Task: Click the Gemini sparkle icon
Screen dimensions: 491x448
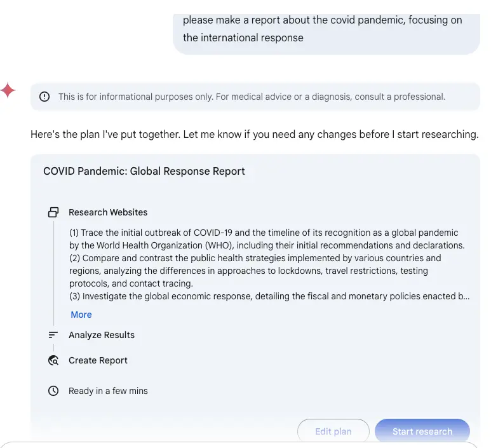Action: click(8, 91)
